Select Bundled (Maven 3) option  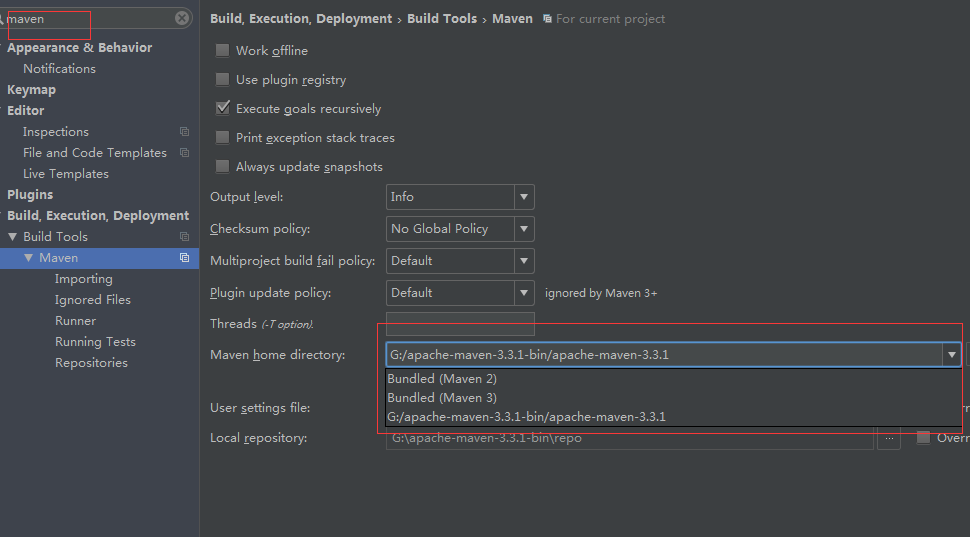674,398
